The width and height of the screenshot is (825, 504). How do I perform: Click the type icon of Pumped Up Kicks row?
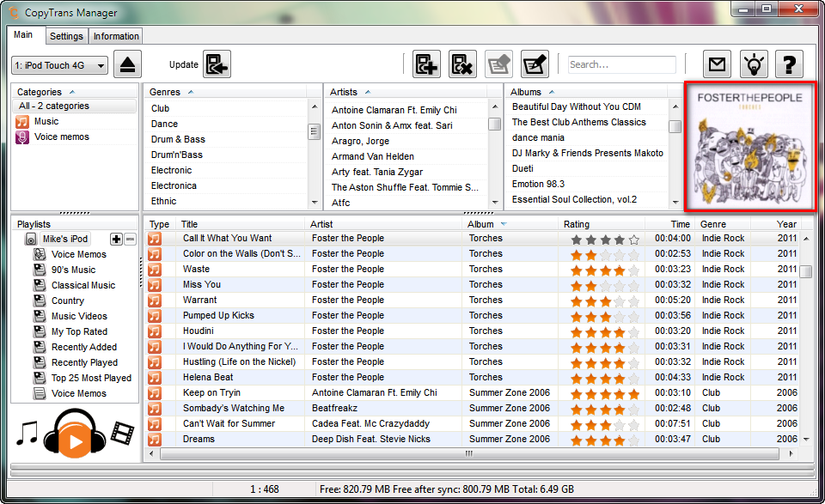click(154, 316)
